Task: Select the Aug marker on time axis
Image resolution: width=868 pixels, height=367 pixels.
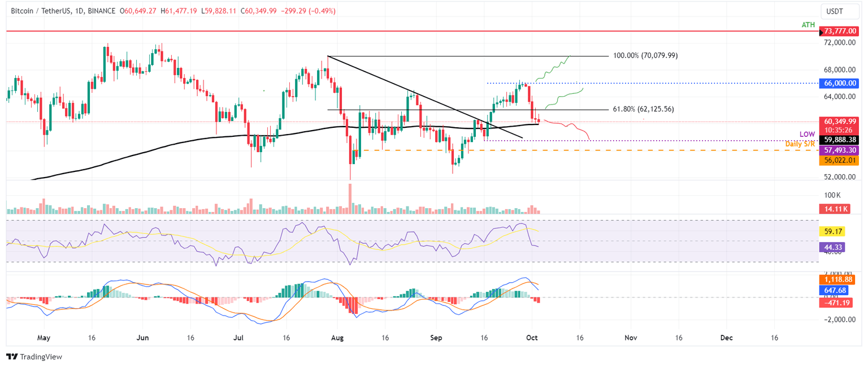Action: click(337, 338)
